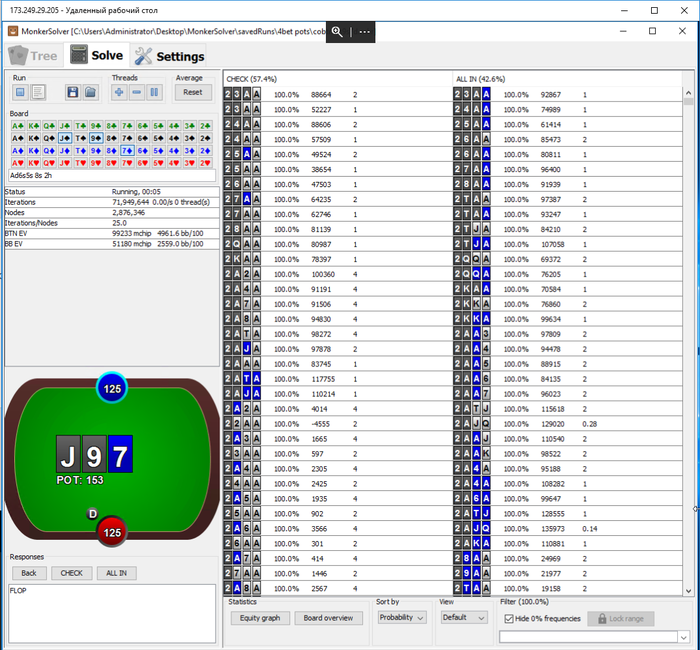The image size is (700, 650).
Task: Click the MonkerSolver app icon in title bar
Action: 13,31
